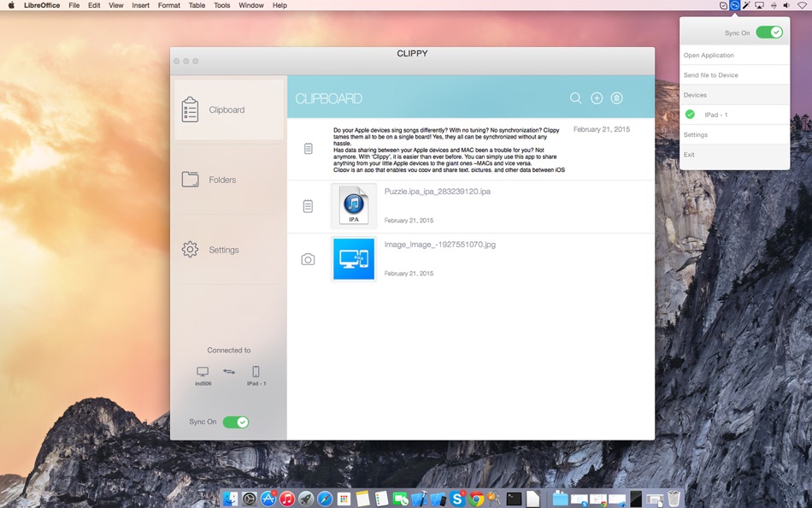Click the camera icon beside the image entry
The width and height of the screenshot is (812, 508).
pyautogui.click(x=308, y=259)
